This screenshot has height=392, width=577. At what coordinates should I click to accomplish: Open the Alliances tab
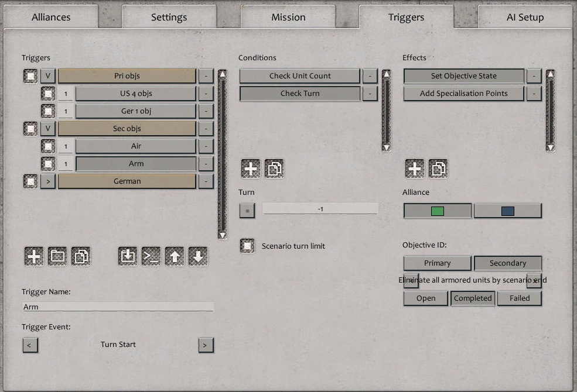[51, 18]
